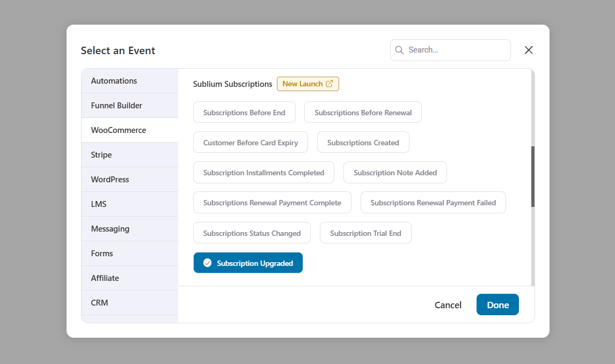Select Subscriptions Renewal Payment Complete event

point(272,203)
